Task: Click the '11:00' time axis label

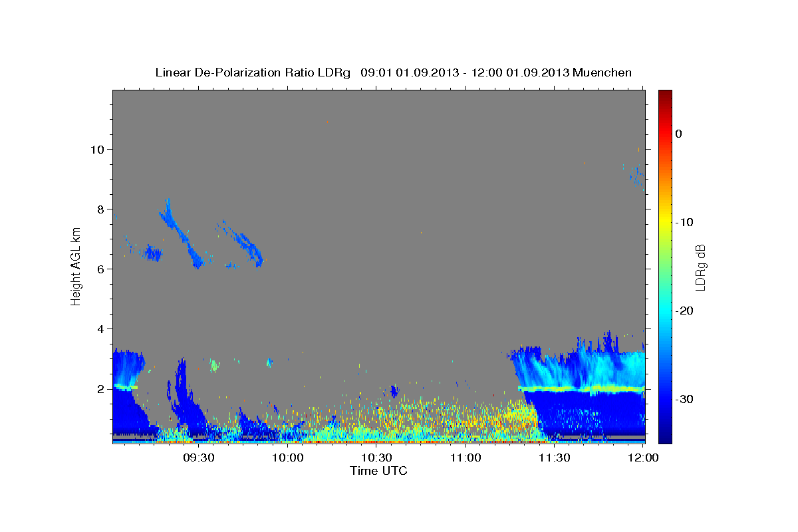Action: [x=465, y=458]
